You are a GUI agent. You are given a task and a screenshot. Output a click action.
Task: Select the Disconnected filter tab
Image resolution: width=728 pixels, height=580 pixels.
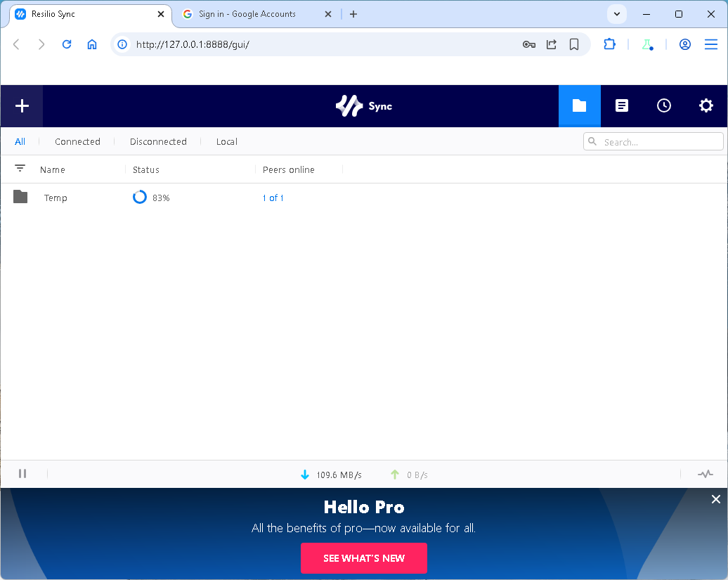(x=158, y=141)
